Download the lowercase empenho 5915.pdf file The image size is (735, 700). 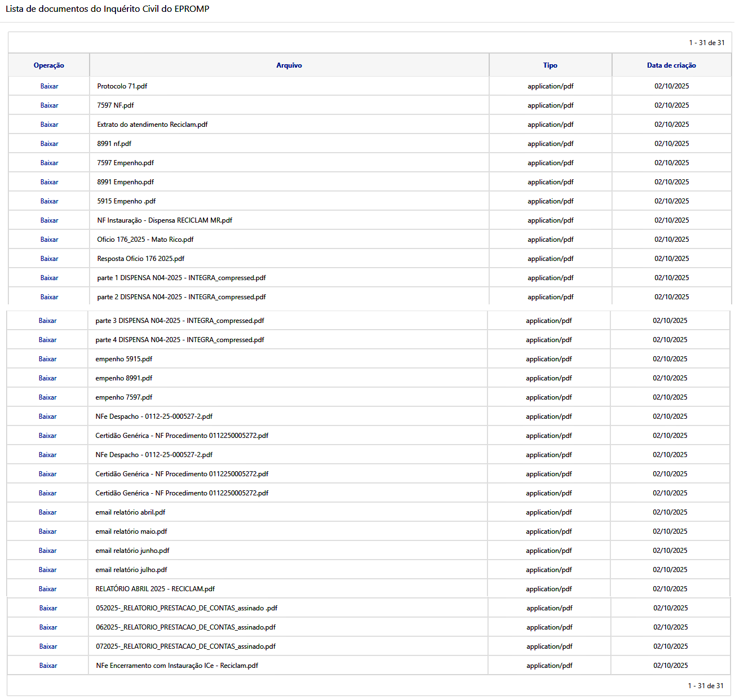coord(47,359)
